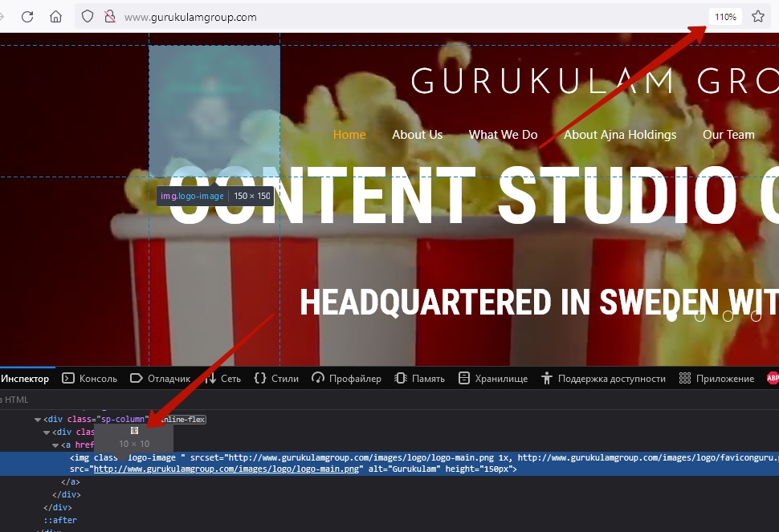The height and width of the screenshot is (532, 779).
Task: Click the browser reload button
Action: [x=27, y=17]
